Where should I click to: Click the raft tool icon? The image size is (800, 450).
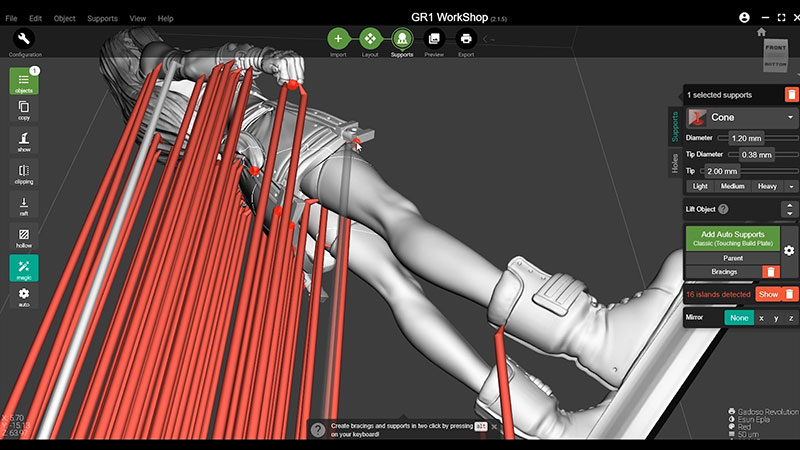tap(24, 207)
